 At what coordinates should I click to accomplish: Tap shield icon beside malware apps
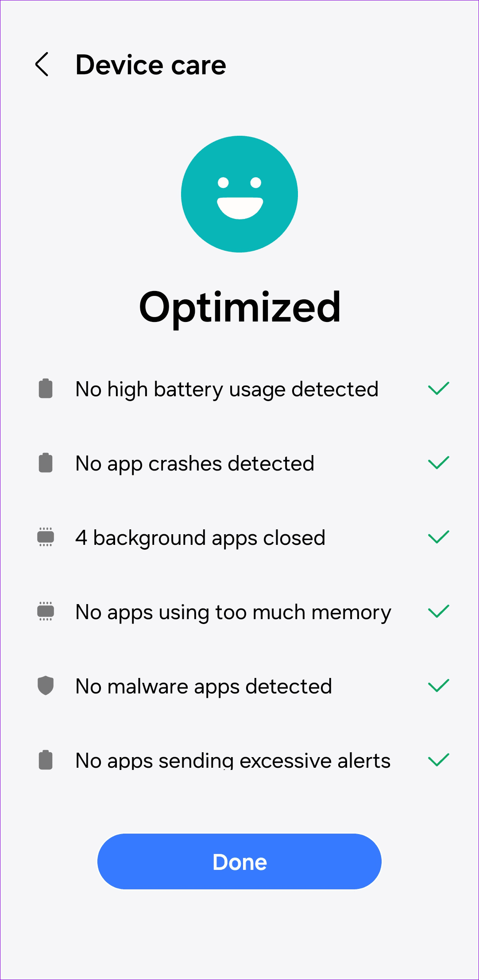(46, 686)
